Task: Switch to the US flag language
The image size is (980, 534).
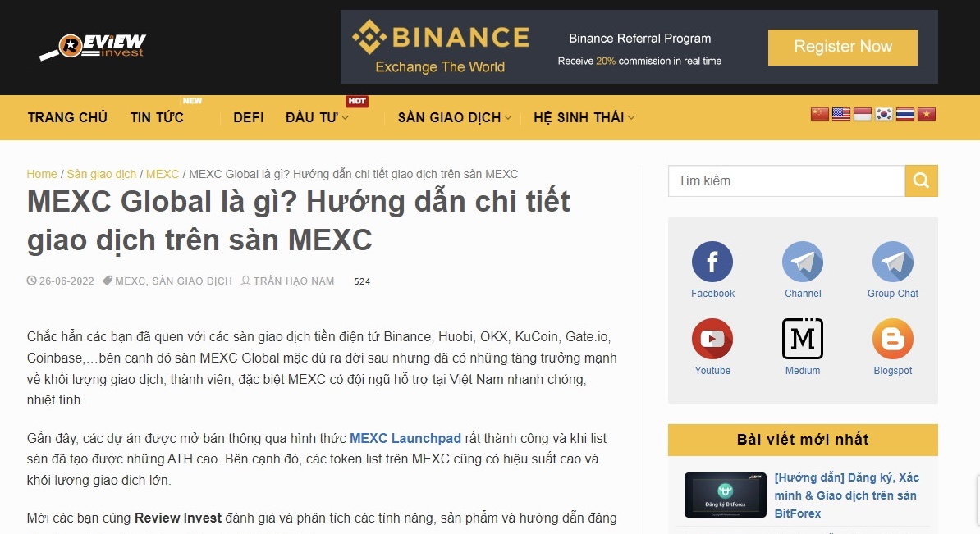Action: 841,114
